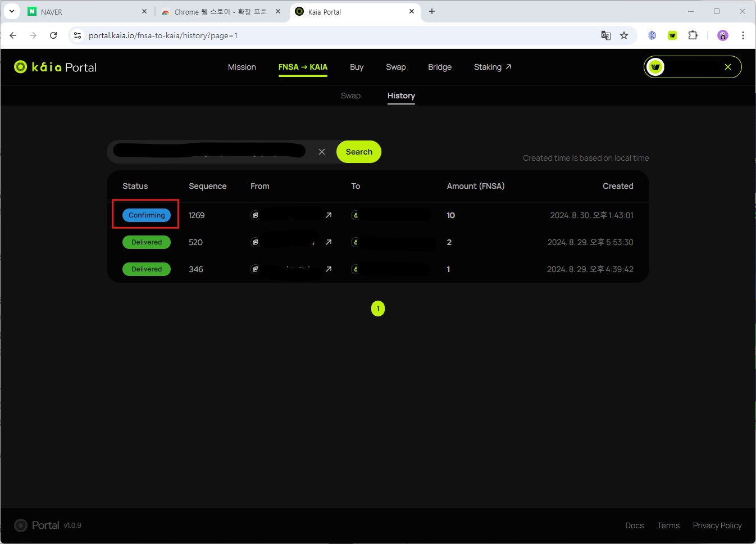The height and width of the screenshot is (544, 756).
Task: Open the Chrome three-dot menu
Action: point(743,35)
